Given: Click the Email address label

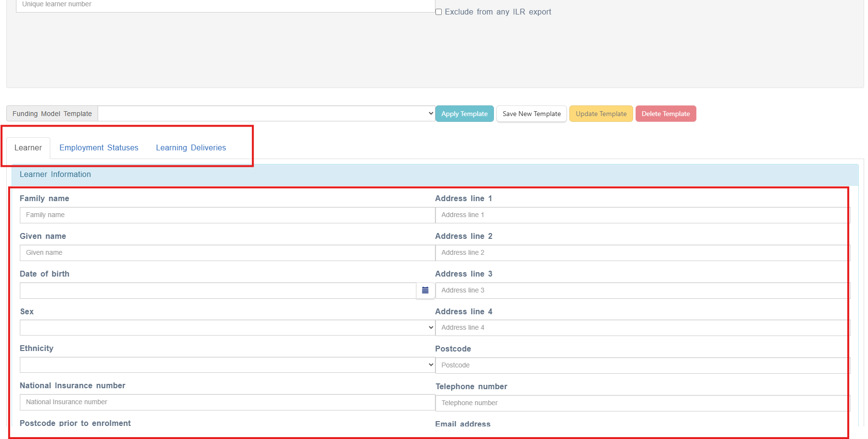Looking at the screenshot, I should (463, 424).
